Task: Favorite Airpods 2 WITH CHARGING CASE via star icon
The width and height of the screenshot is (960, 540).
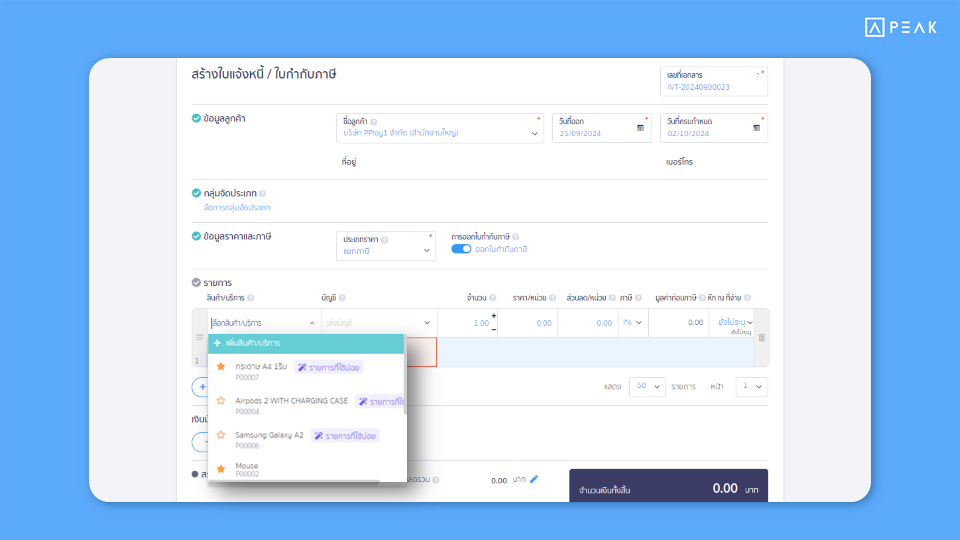Action: [x=221, y=401]
